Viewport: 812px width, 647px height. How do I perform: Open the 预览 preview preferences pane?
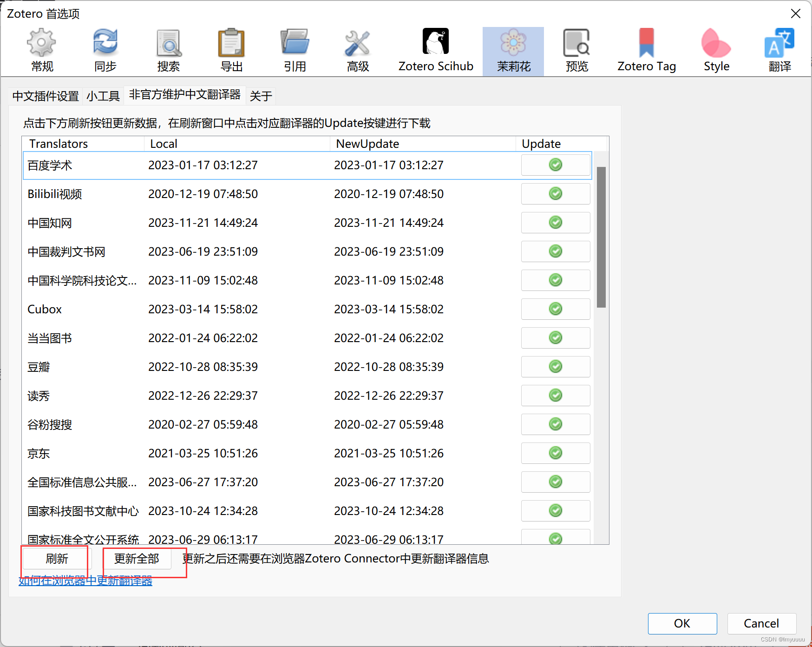(x=577, y=51)
